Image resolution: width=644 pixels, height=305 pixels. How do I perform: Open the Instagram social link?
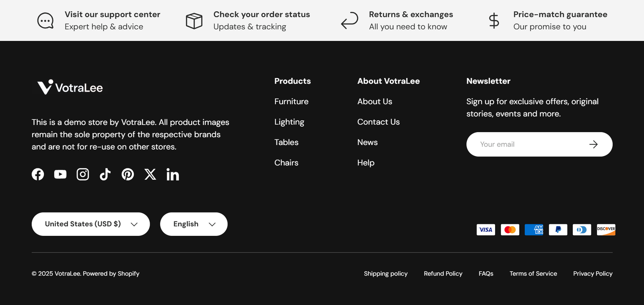[83, 174]
